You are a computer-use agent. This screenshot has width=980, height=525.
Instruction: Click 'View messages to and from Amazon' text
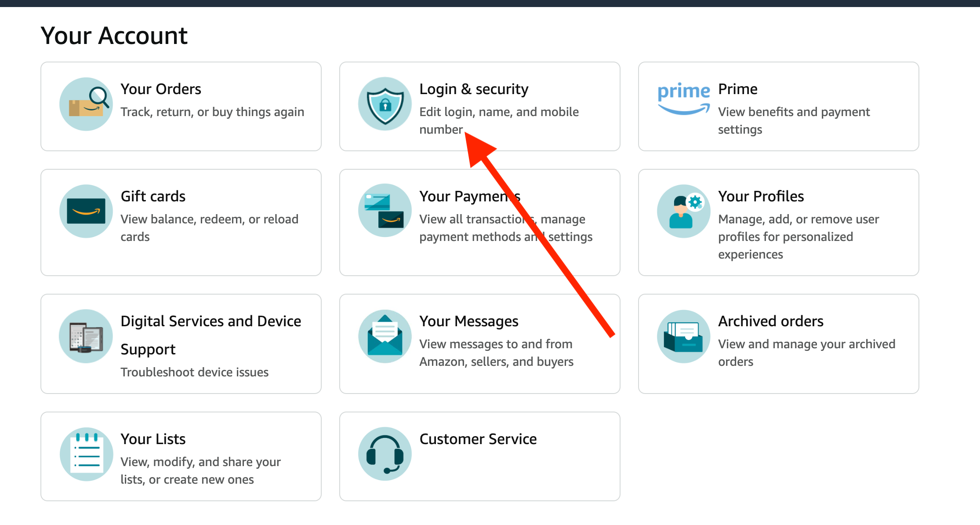click(496, 353)
